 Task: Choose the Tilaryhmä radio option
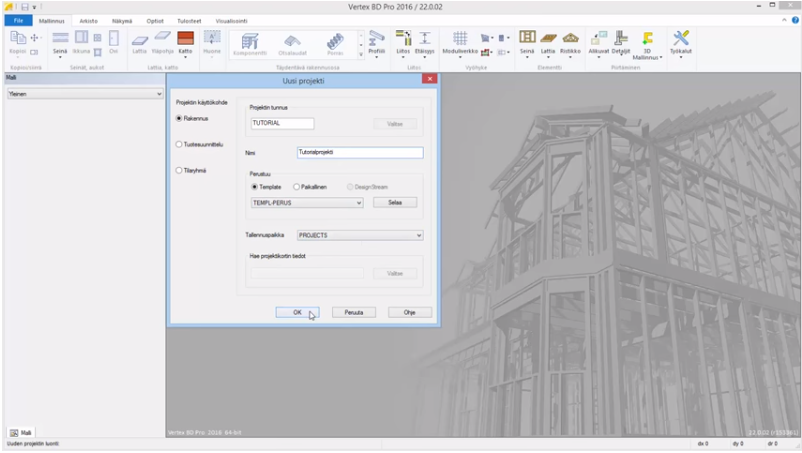[178, 170]
